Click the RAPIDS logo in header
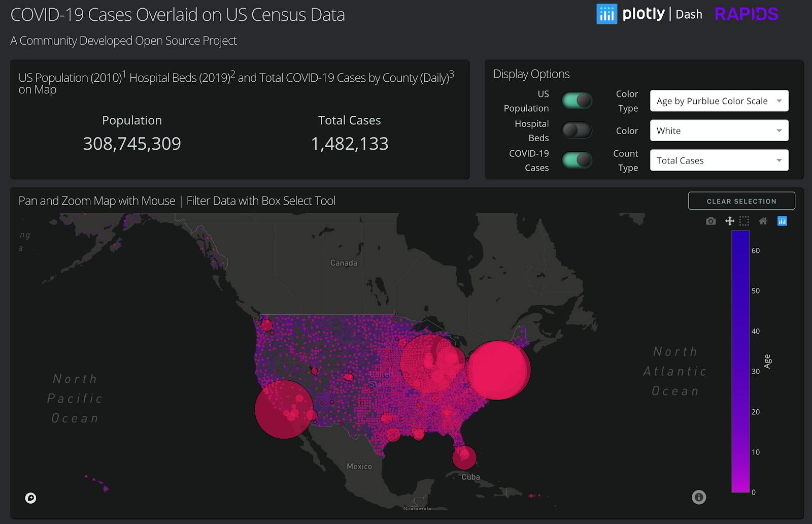The image size is (812, 524). (x=746, y=14)
